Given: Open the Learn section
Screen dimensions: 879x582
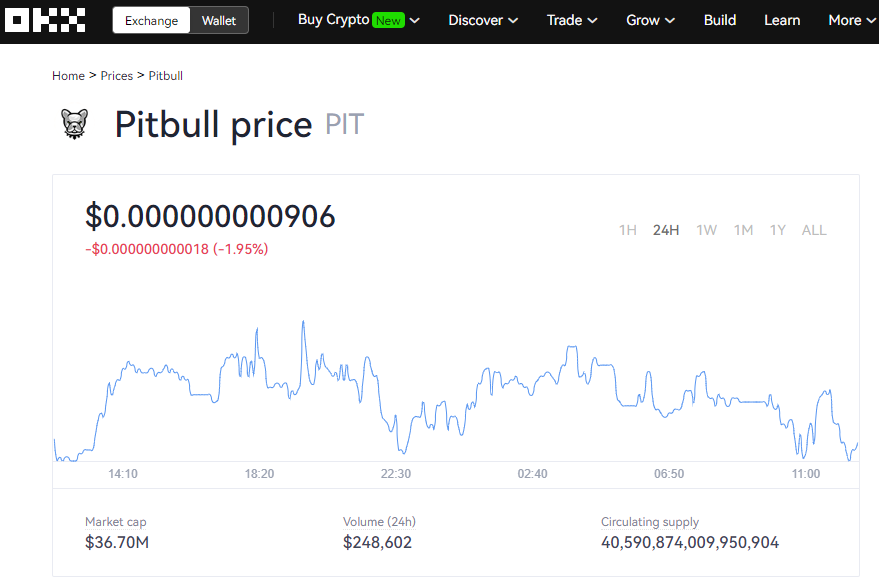Looking at the screenshot, I should (782, 19).
